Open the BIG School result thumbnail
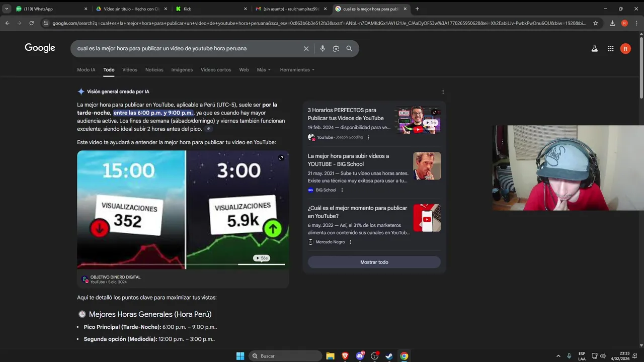 tap(427, 166)
